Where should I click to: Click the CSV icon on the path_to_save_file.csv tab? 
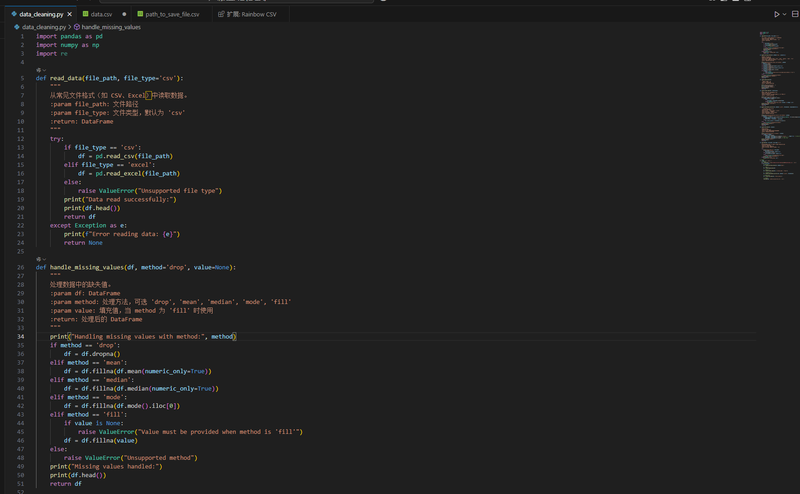140,14
